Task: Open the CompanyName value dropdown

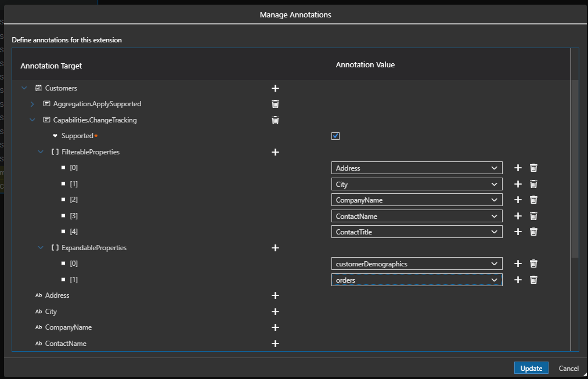Action: (x=417, y=200)
